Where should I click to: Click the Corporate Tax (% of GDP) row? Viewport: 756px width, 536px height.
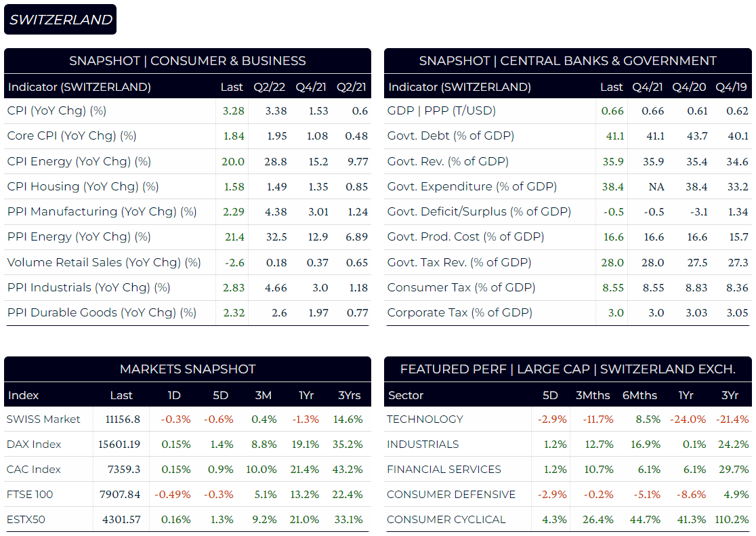click(x=568, y=312)
